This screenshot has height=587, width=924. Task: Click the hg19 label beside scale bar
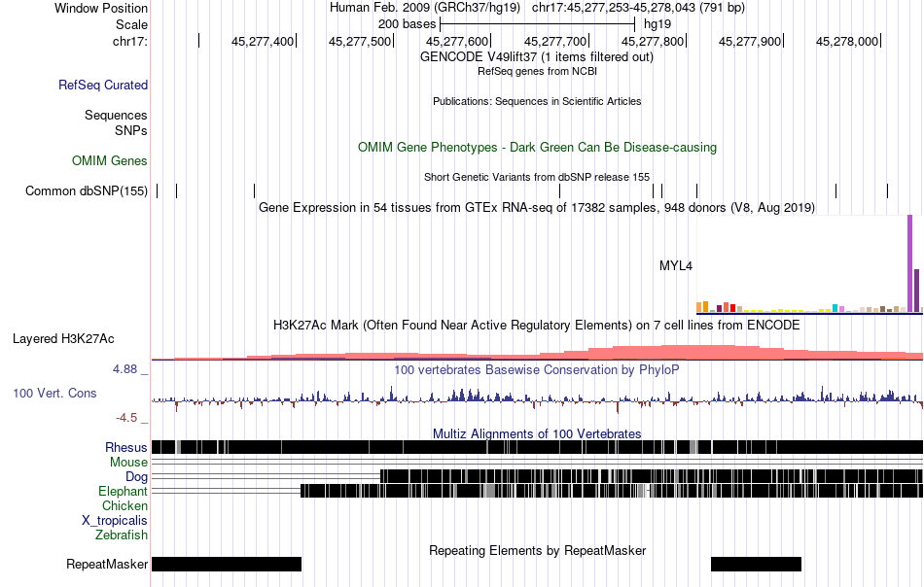(x=657, y=24)
